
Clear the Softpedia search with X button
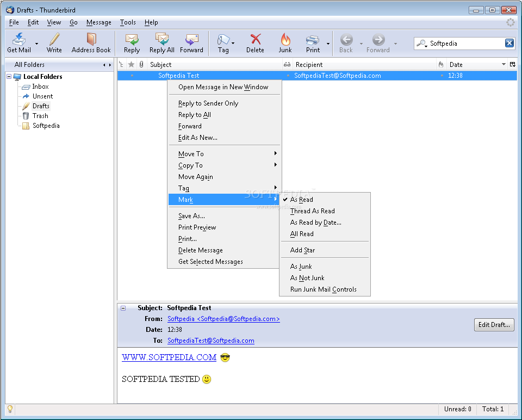click(x=509, y=43)
